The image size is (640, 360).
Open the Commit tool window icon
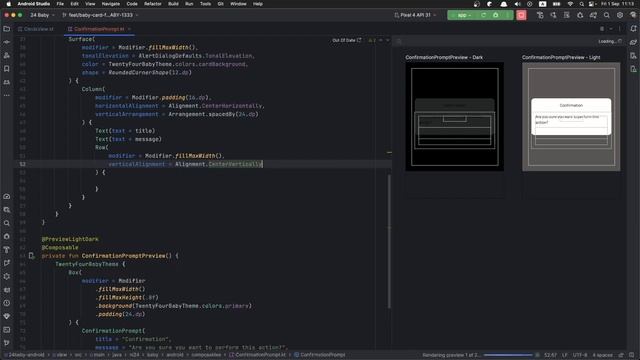pos(7,42)
